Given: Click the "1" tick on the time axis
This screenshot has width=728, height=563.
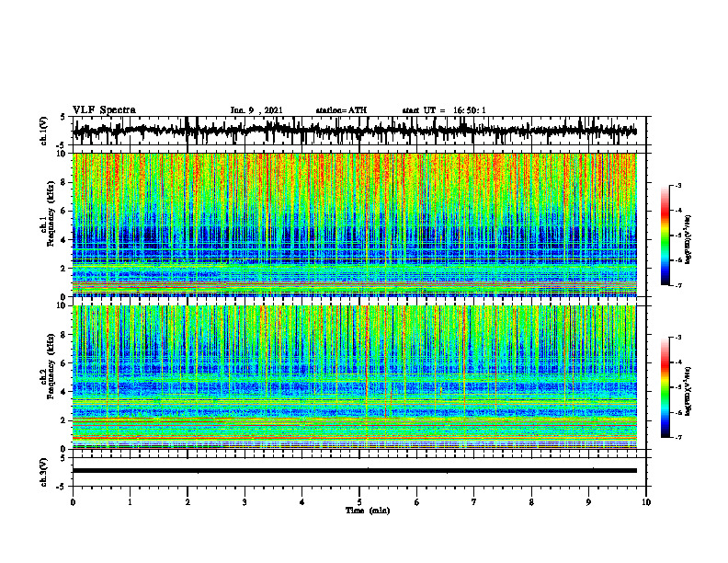Looking at the screenshot, I should click(130, 502).
